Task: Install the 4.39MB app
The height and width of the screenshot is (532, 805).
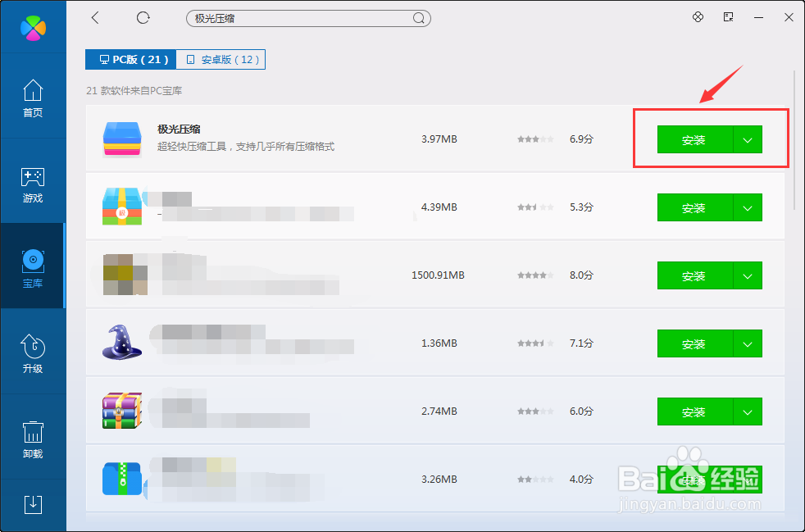Action: (x=695, y=207)
